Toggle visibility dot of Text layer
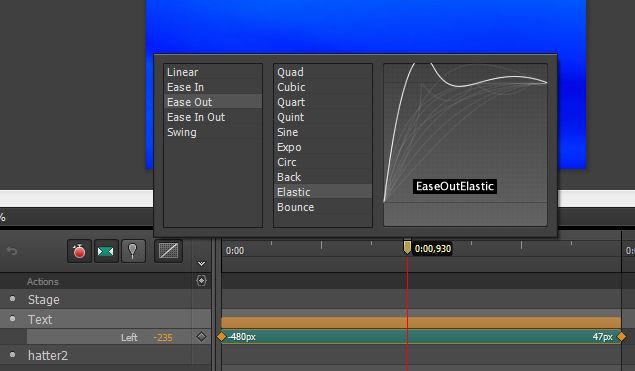The height and width of the screenshot is (371, 635). 13,319
